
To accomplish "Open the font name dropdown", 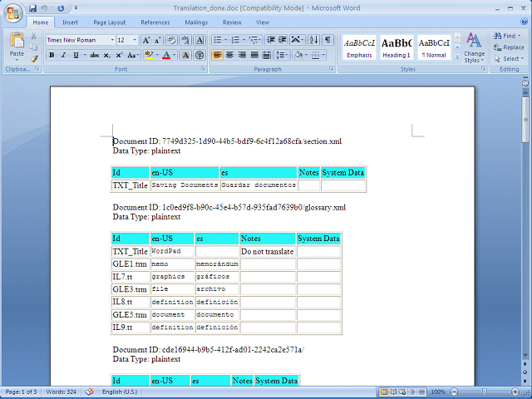I will click(112, 41).
